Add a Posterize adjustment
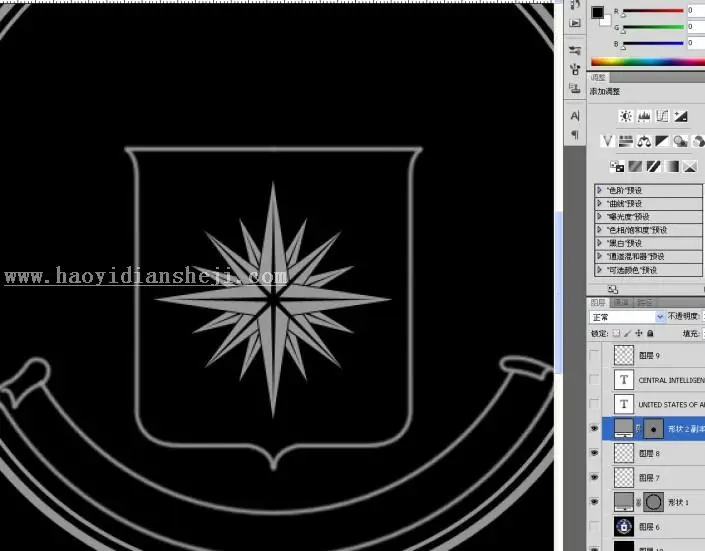705x551 pixels. (x=635, y=166)
